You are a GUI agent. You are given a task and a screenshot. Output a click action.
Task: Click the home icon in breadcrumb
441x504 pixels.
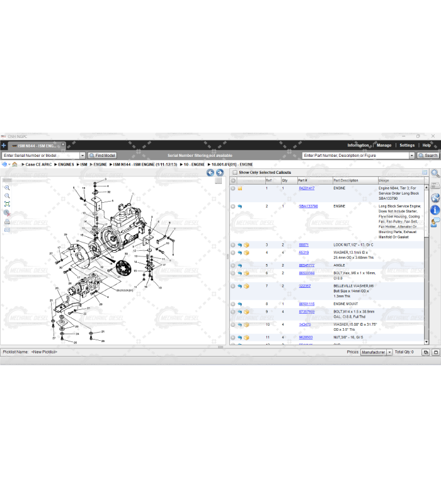(14, 164)
